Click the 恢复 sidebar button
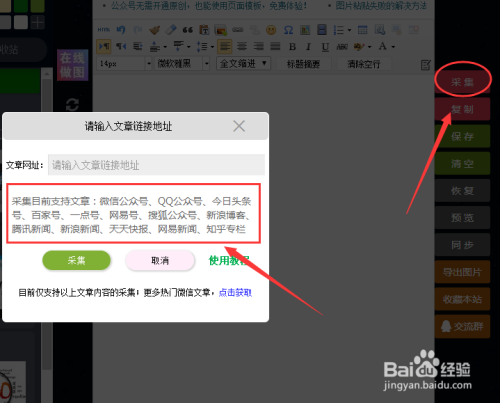This screenshot has height=403, width=500. click(462, 190)
